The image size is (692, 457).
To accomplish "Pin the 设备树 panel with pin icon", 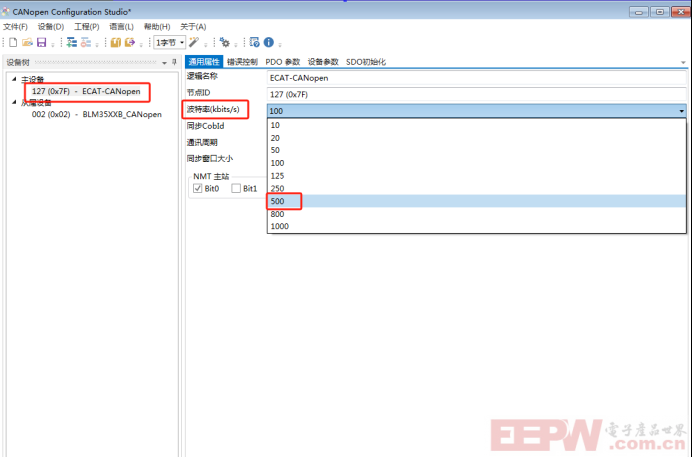I will [174, 62].
